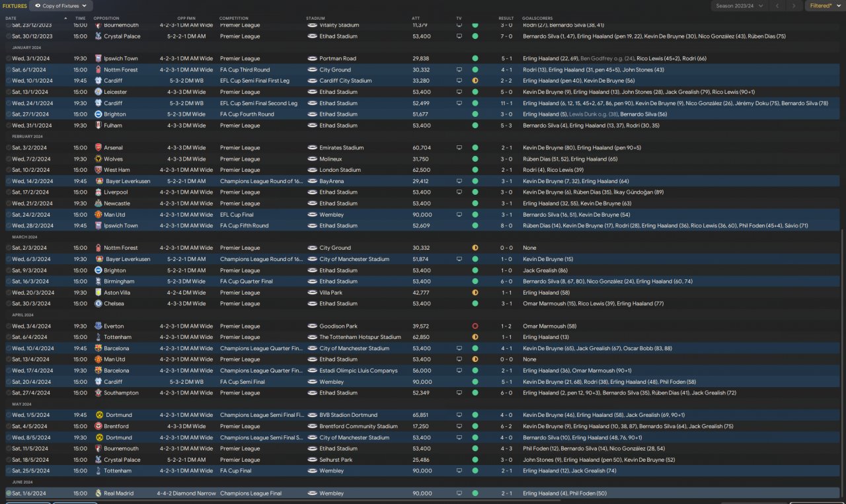Viewport: 846px width, 504px height.
Task: Click the Arsenal club badge
Action: pyautogui.click(x=98, y=148)
